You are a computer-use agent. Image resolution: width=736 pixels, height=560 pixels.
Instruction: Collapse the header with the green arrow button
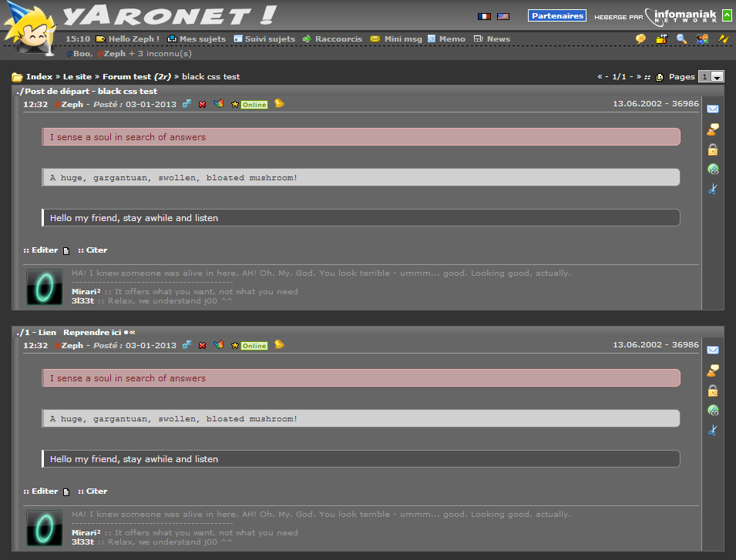(x=727, y=15)
